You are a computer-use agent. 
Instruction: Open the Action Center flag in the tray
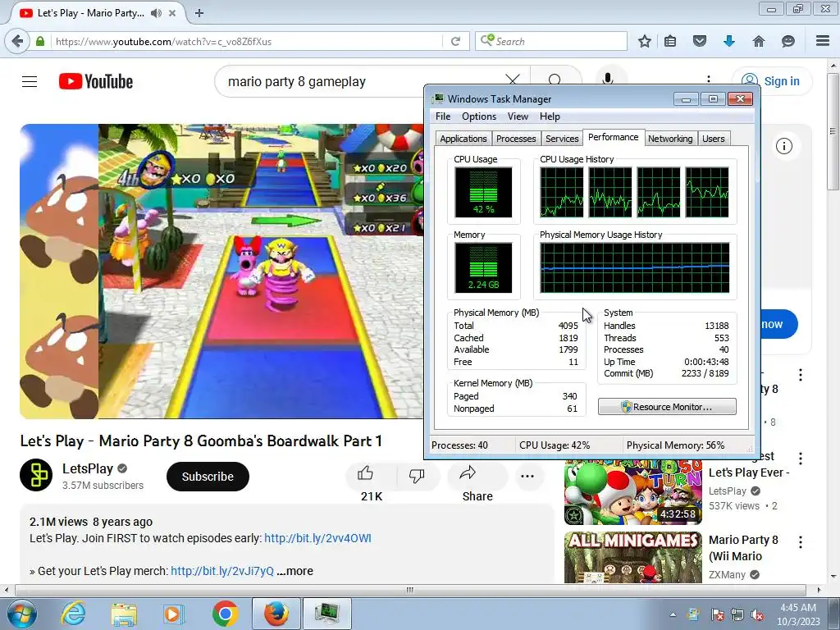pos(717,615)
